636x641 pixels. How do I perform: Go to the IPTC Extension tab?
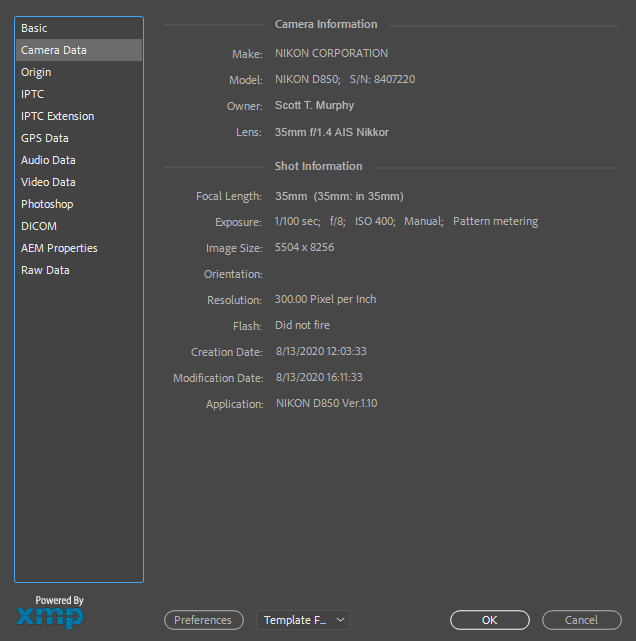[57, 116]
